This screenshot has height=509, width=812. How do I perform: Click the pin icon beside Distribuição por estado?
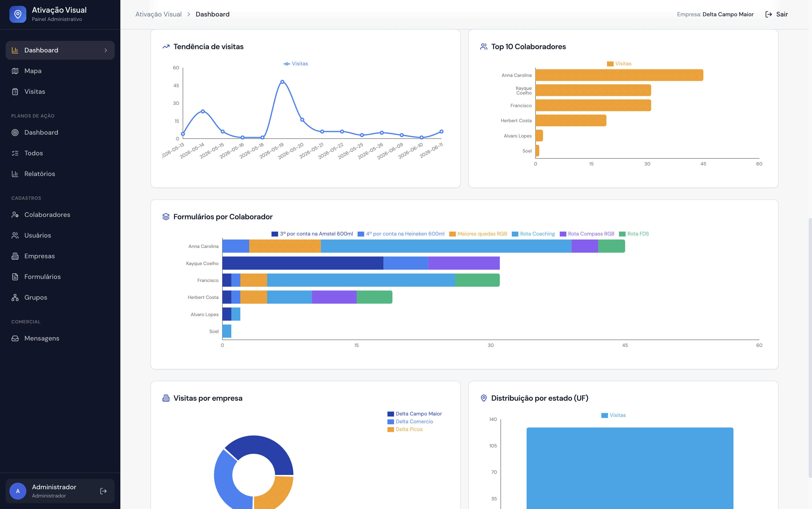click(x=484, y=398)
